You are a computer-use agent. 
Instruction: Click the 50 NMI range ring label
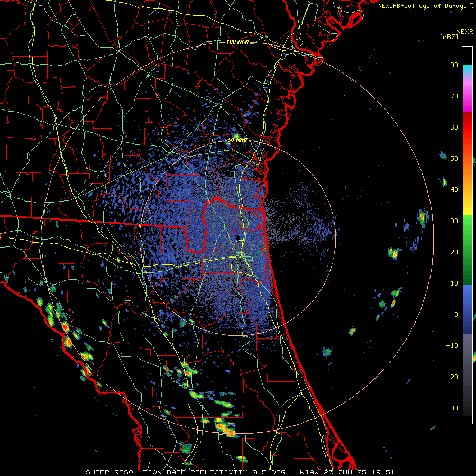[x=237, y=140]
